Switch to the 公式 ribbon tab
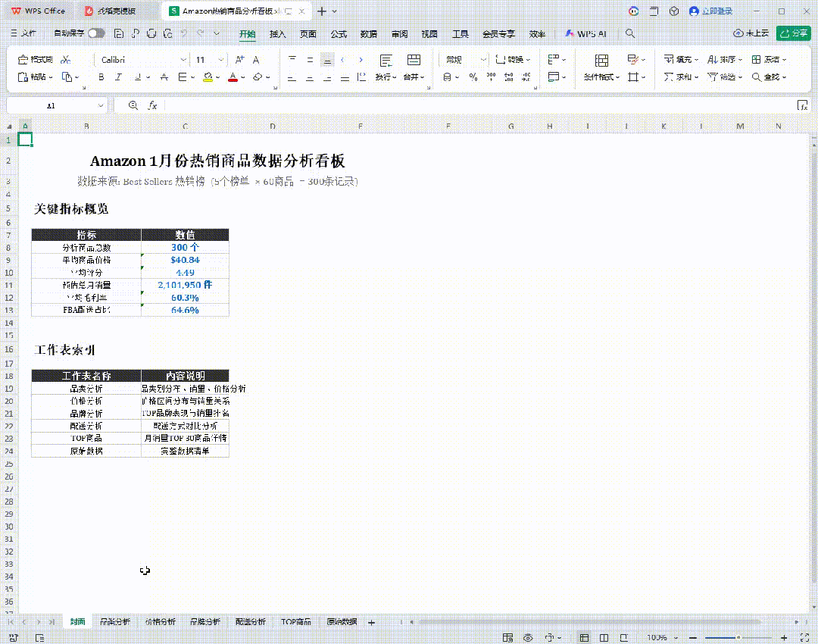This screenshot has height=644, width=818. coord(339,34)
